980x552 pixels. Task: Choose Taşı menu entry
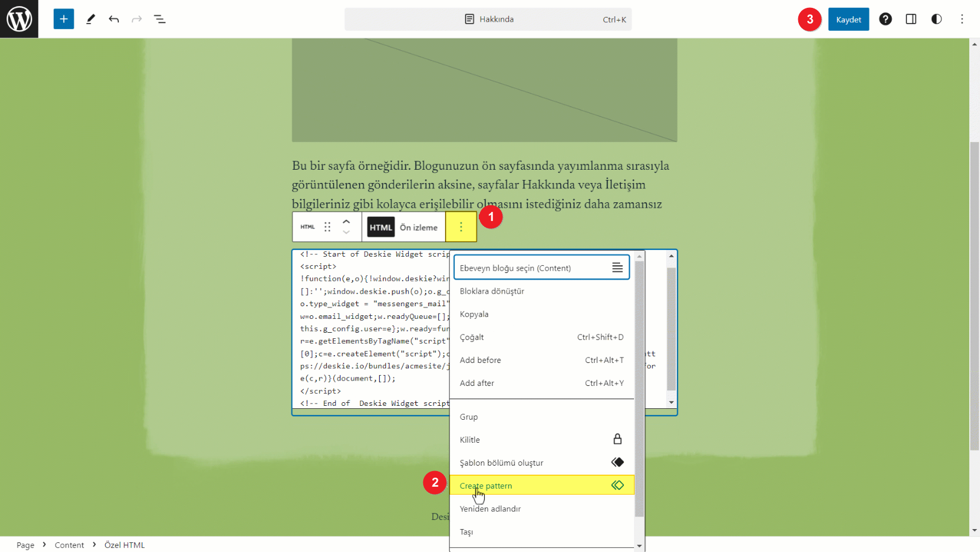542,531
